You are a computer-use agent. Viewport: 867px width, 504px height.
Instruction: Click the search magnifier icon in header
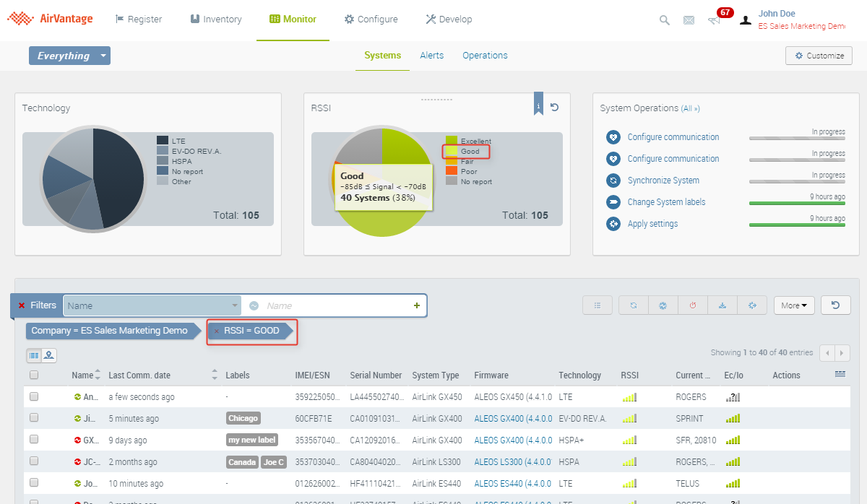664,20
